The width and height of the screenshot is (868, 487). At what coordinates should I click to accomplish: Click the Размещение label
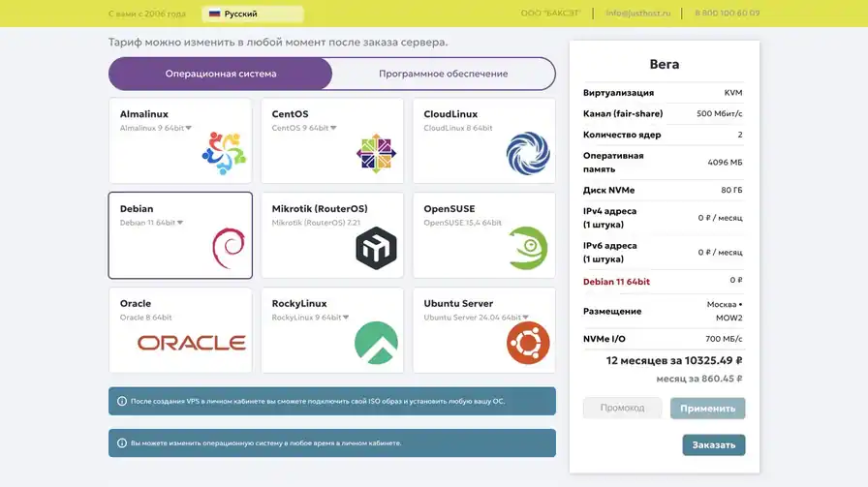pos(612,311)
